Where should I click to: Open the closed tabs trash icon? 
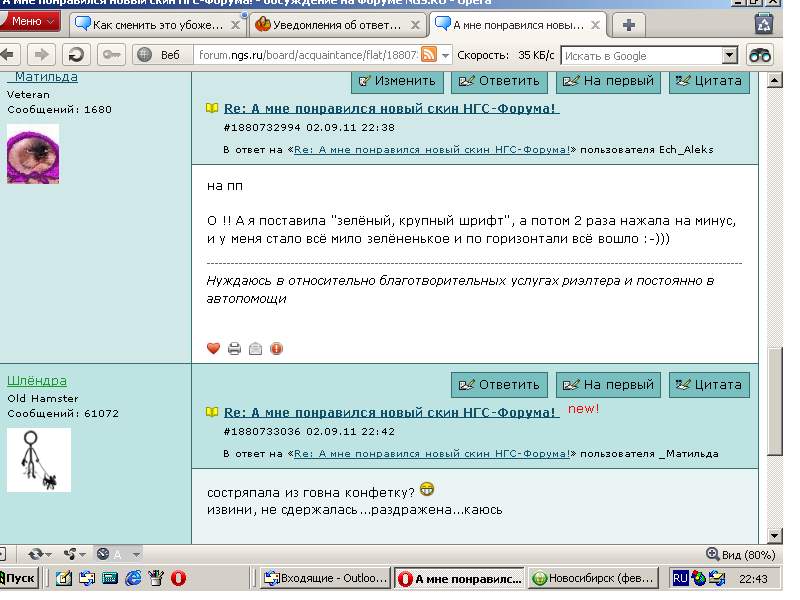764,24
